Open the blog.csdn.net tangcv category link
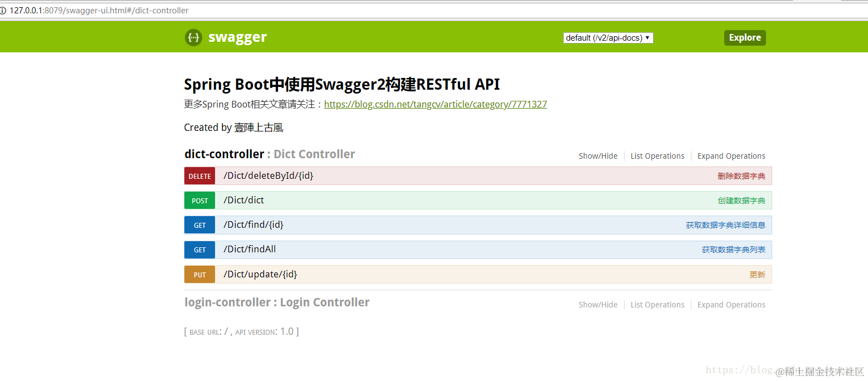The width and height of the screenshot is (868, 381). point(436,104)
